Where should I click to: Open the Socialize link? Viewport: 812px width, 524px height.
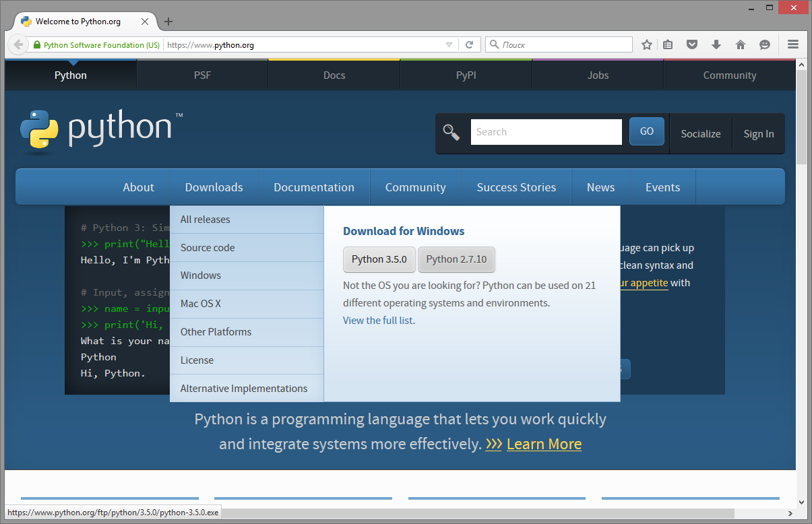(x=701, y=134)
